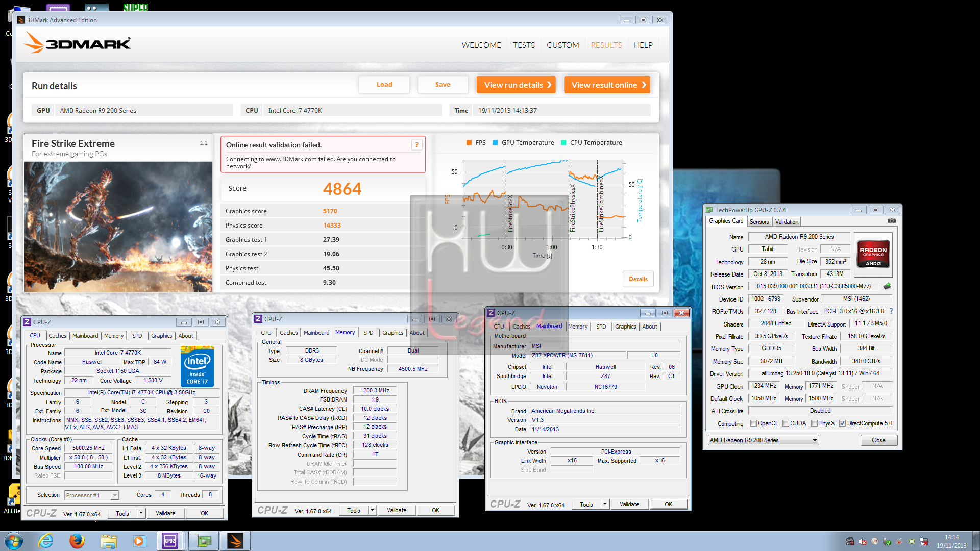Switch to 3DMark taskbar button
This screenshot has width=980, height=551.
tap(235, 541)
